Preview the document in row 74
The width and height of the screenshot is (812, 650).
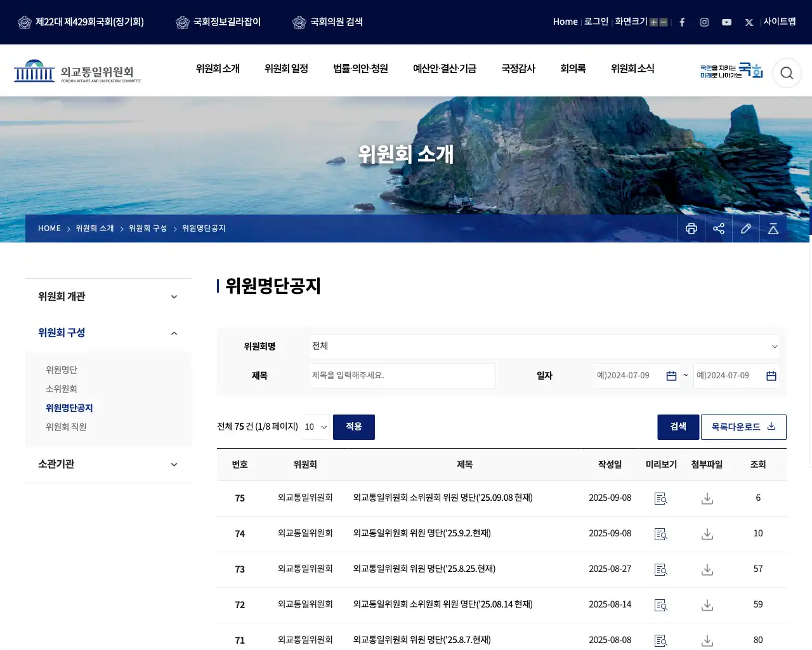click(661, 534)
